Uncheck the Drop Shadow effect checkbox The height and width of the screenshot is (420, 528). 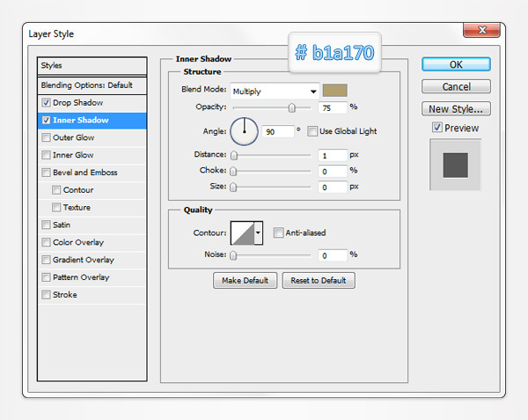tap(46, 103)
